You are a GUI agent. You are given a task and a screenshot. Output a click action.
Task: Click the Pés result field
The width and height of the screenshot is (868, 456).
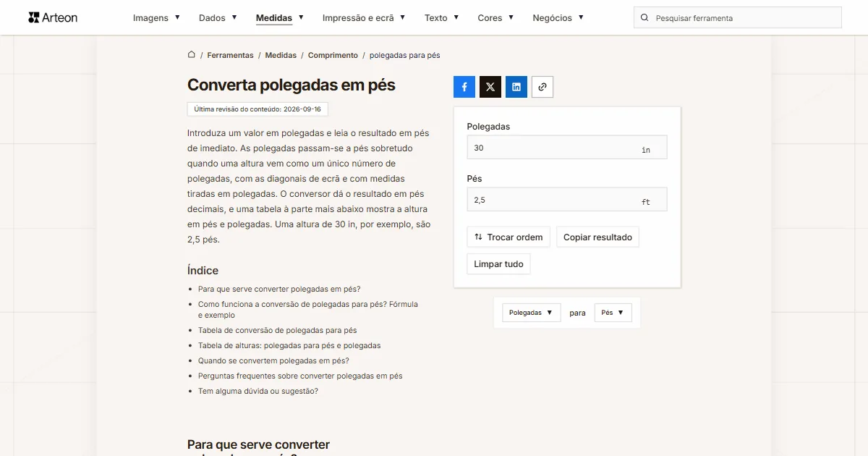coord(567,199)
